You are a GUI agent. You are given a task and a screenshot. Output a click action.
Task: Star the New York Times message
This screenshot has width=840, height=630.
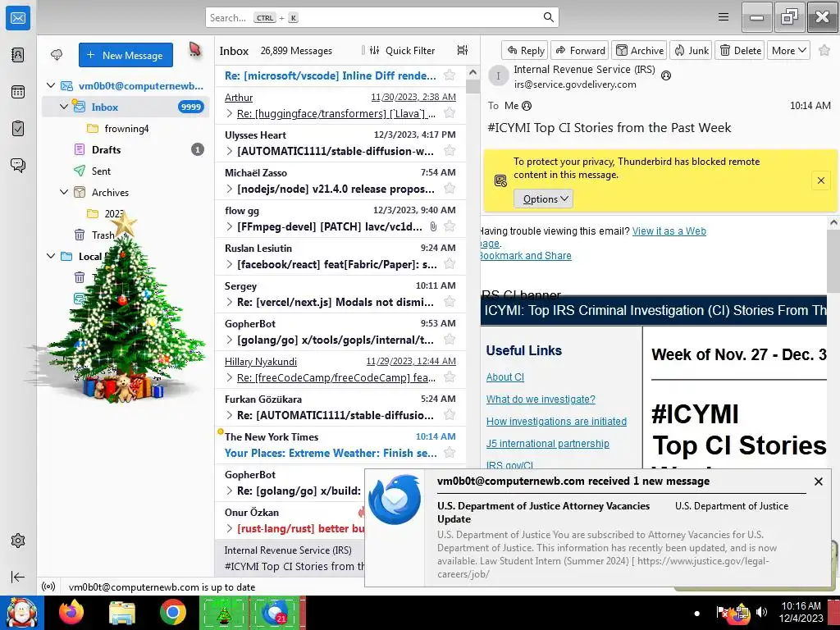tap(450, 453)
